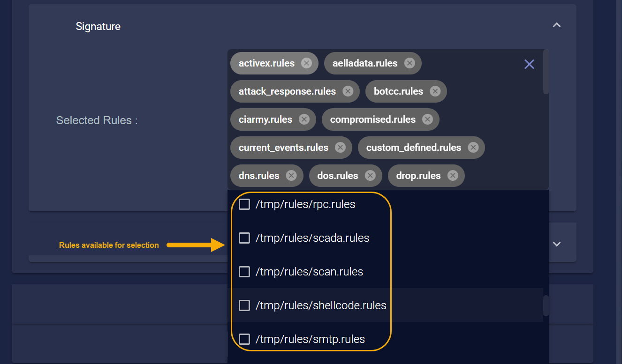This screenshot has height=364, width=622.
Task: Click the drop.rules chip label
Action: click(x=418, y=176)
